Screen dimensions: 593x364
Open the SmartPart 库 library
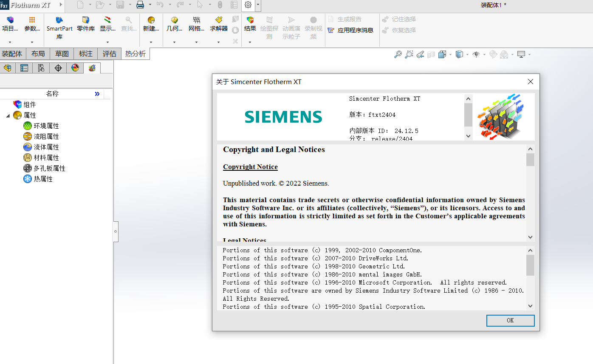(59, 28)
